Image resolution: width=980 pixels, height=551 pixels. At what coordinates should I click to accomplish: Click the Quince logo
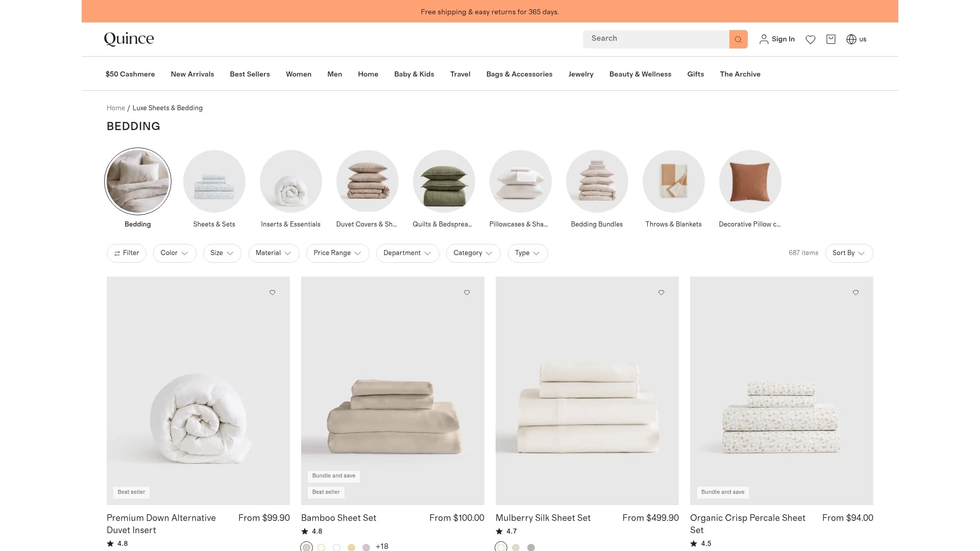click(129, 39)
